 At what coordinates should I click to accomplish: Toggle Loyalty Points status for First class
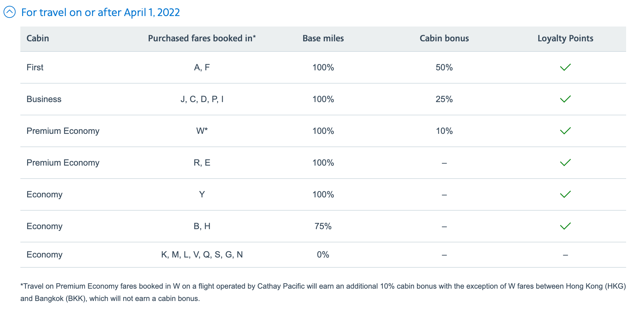[565, 67]
